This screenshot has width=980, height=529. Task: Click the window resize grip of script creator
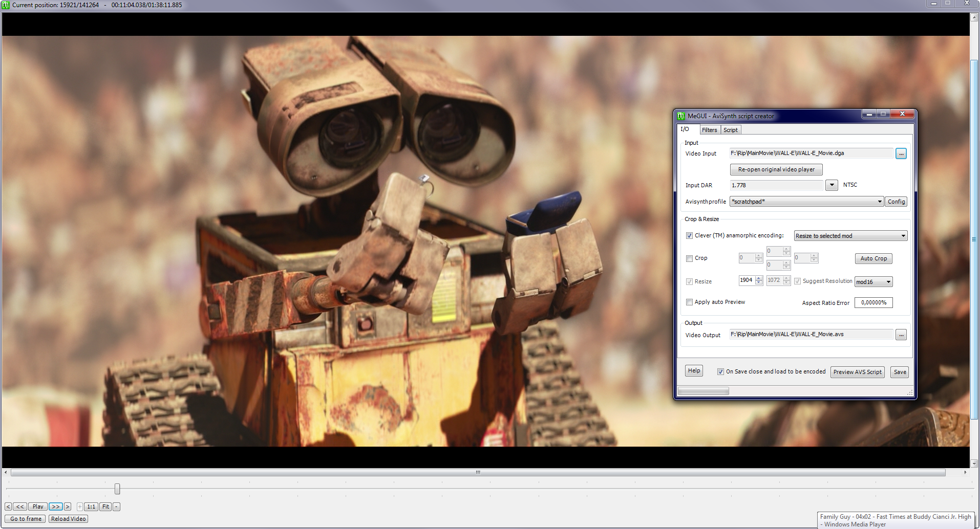coord(910,393)
